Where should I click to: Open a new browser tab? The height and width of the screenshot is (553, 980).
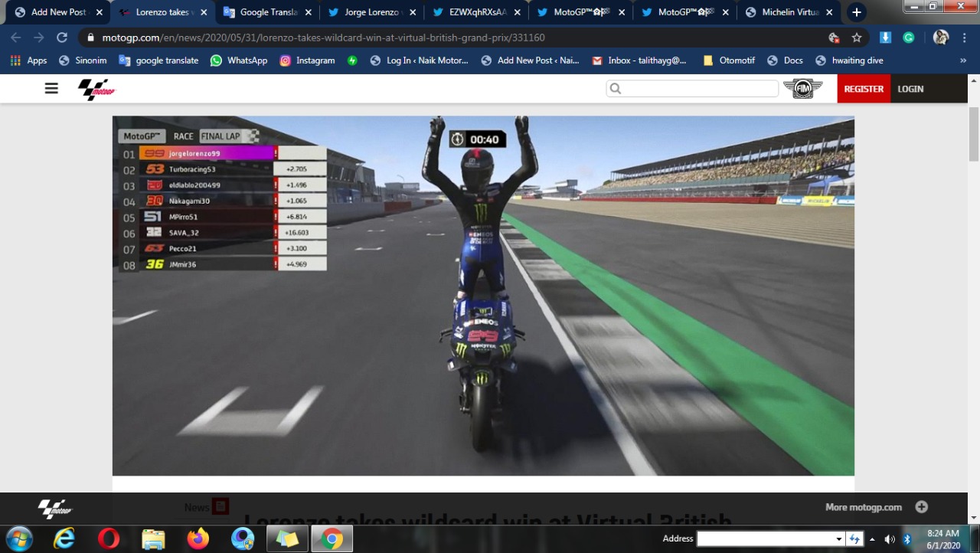tap(856, 12)
